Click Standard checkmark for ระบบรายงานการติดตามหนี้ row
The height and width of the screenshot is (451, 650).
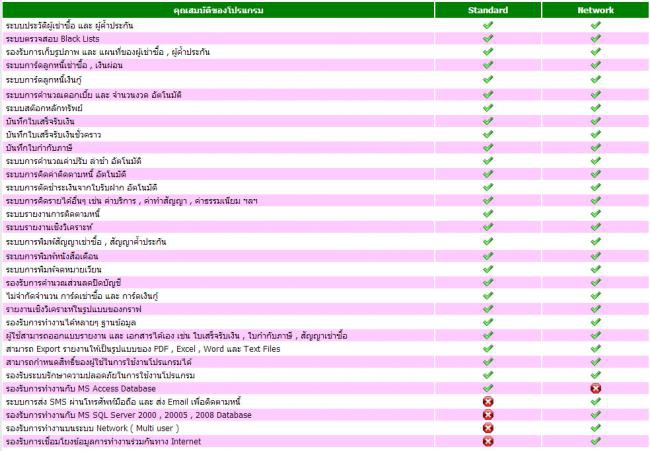point(488,214)
